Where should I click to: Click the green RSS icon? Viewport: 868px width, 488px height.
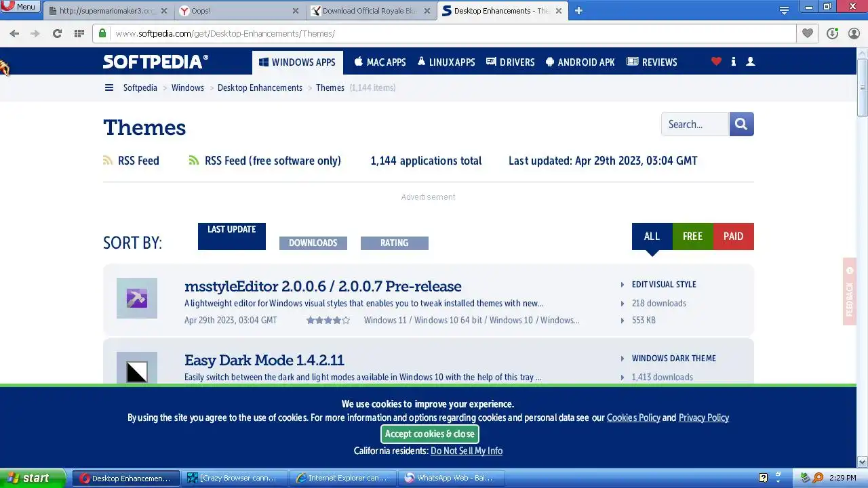[x=194, y=161]
